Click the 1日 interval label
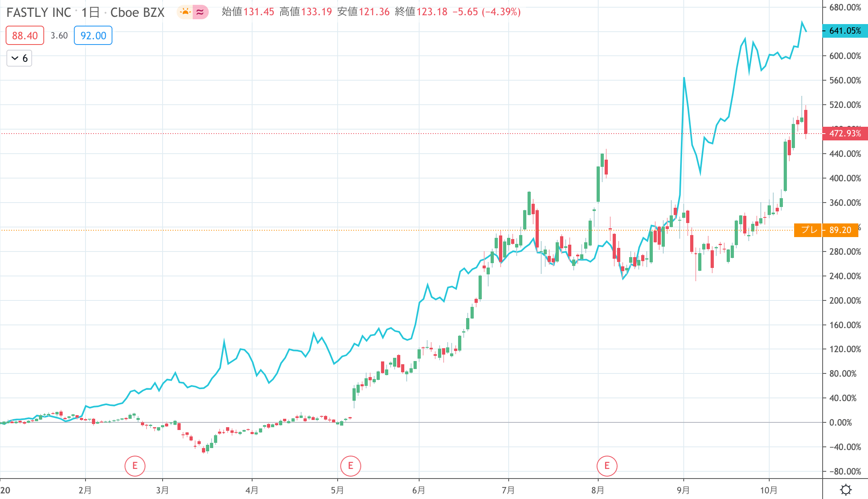 [x=90, y=12]
